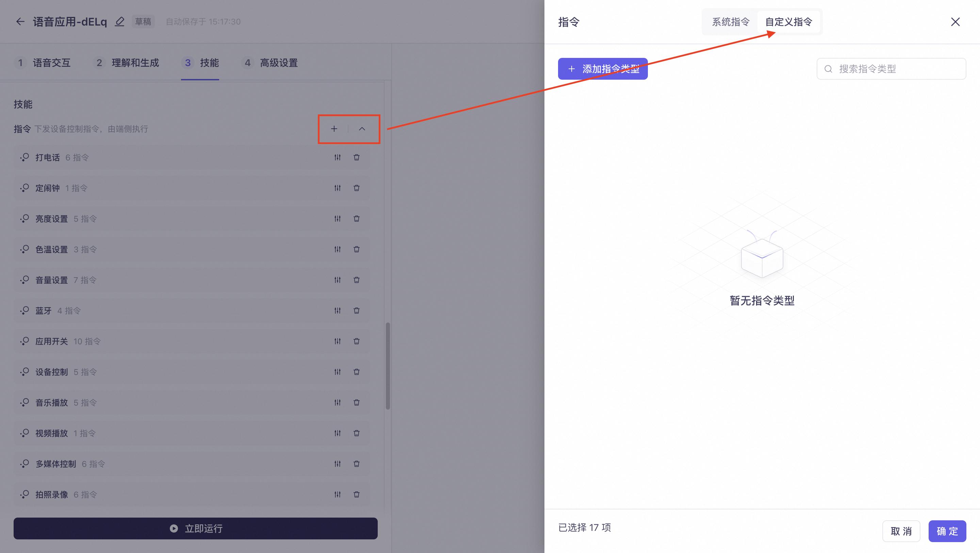Click 取消 to cancel
Image resolution: width=980 pixels, height=553 pixels.
901,531
